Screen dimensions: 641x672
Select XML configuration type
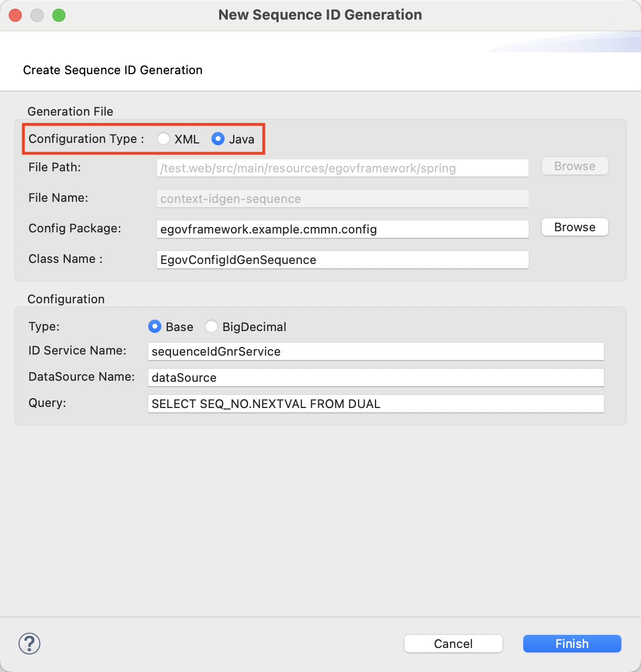point(164,139)
